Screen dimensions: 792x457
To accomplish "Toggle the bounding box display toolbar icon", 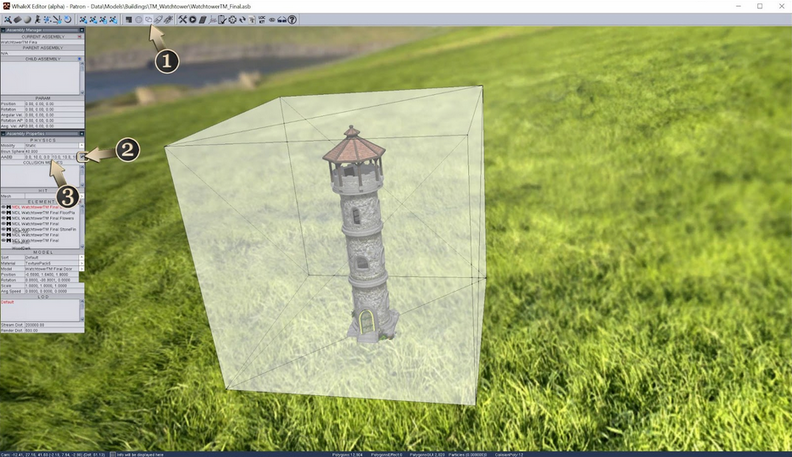I will (x=148, y=20).
